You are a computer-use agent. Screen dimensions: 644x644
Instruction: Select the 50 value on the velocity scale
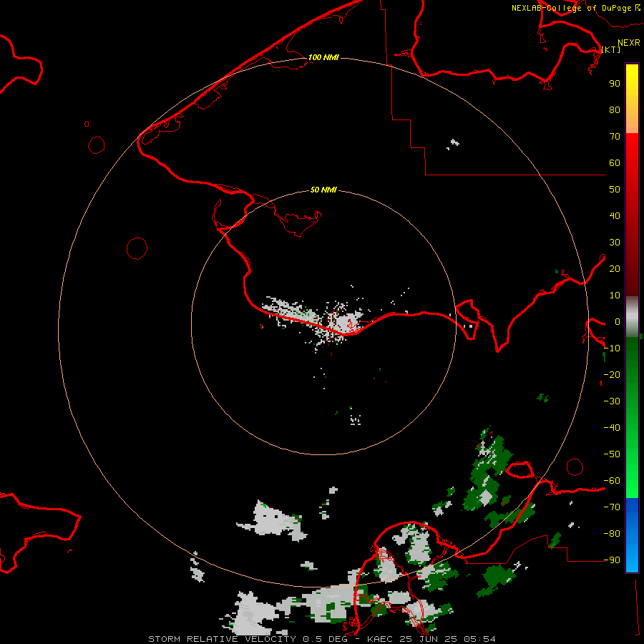tap(615, 190)
